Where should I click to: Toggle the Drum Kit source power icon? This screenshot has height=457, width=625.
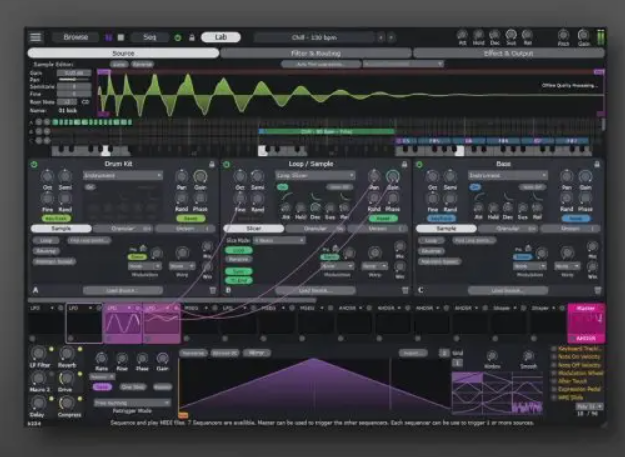click(x=32, y=163)
